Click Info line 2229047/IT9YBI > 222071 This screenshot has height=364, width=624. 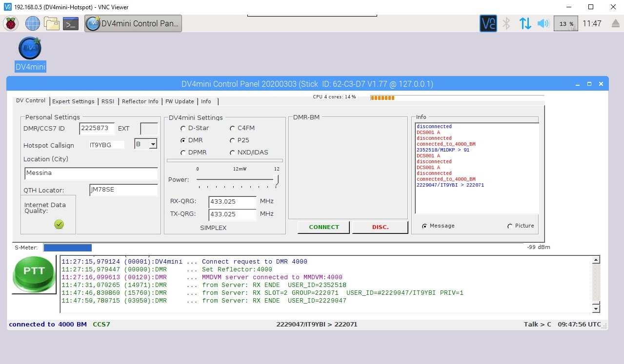450,185
